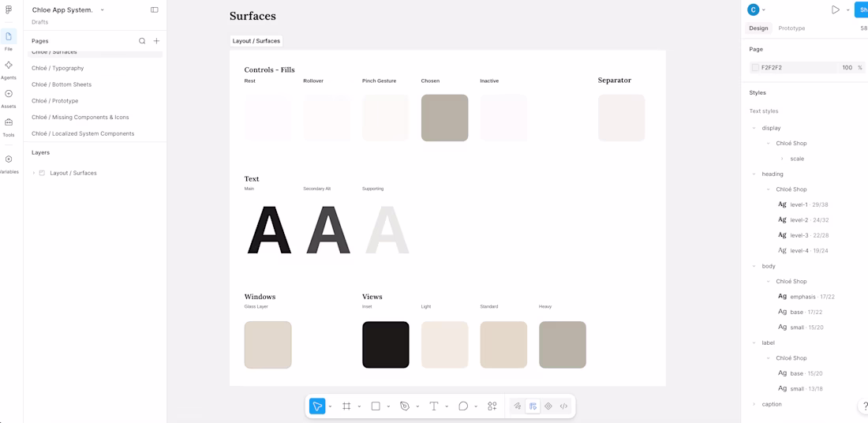Open the dropdown next to the play button
Viewport: 868px width, 423px height.
847,10
